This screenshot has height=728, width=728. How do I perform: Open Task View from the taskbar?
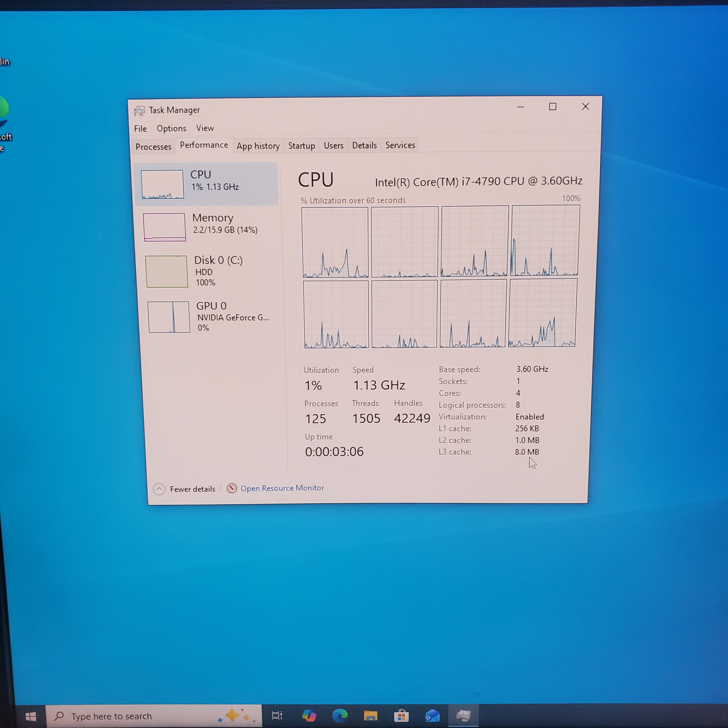[277, 715]
